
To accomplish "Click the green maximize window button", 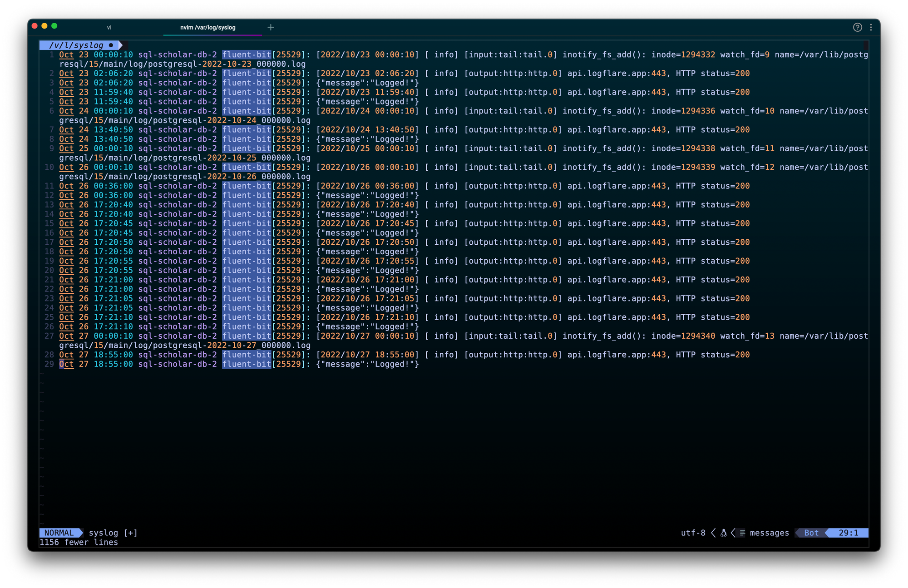I will pyautogui.click(x=54, y=26).
